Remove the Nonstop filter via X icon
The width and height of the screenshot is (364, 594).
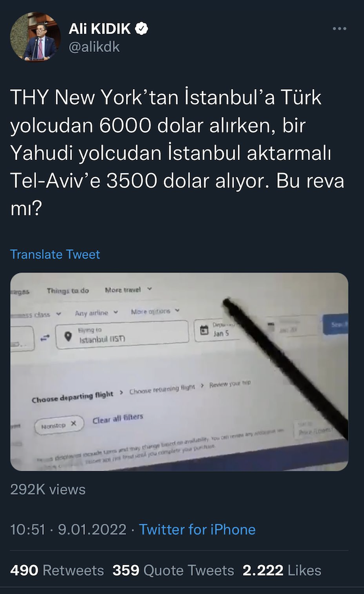pos(74,424)
